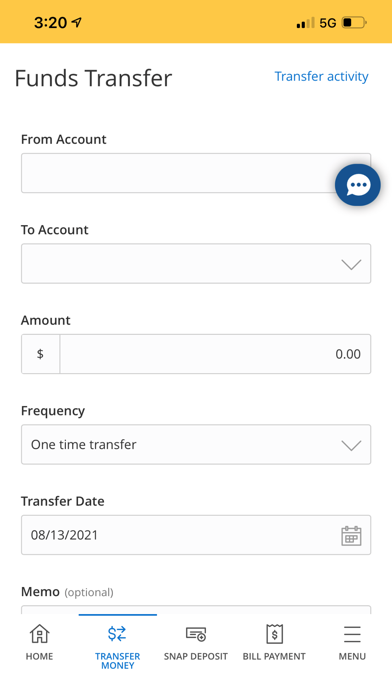
Task: Expand the Frequency dropdown chevron
Action: pos(351,445)
